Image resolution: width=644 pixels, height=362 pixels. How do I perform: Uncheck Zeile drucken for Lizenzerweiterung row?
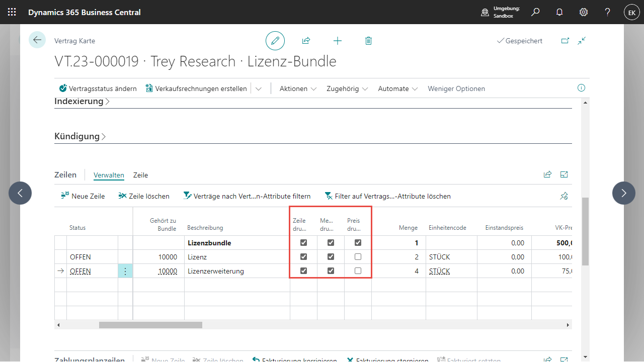pyautogui.click(x=303, y=271)
